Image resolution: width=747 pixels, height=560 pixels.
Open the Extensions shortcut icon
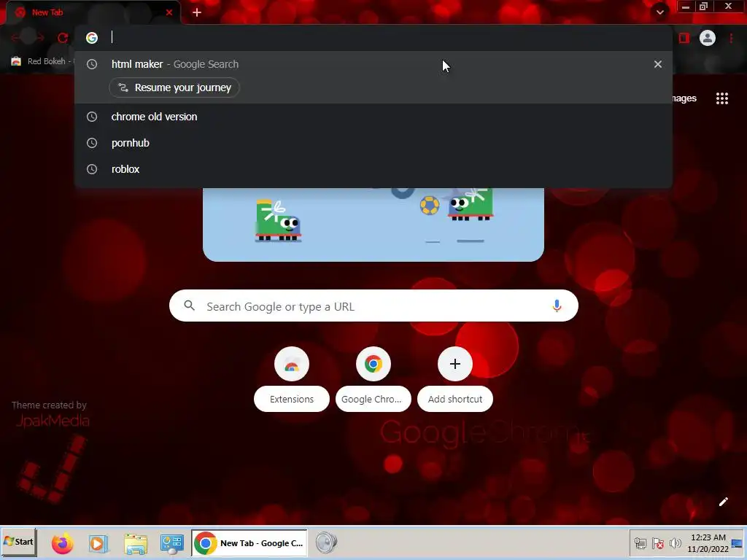pyautogui.click(x=292, y=364)
